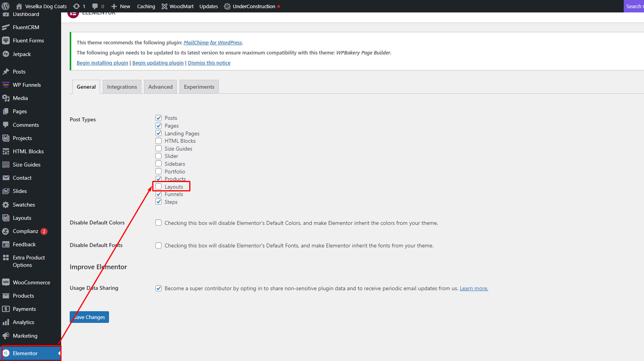644x361 pixels.
Task: Click Begin updating plugin link
Action: (158, 63)
